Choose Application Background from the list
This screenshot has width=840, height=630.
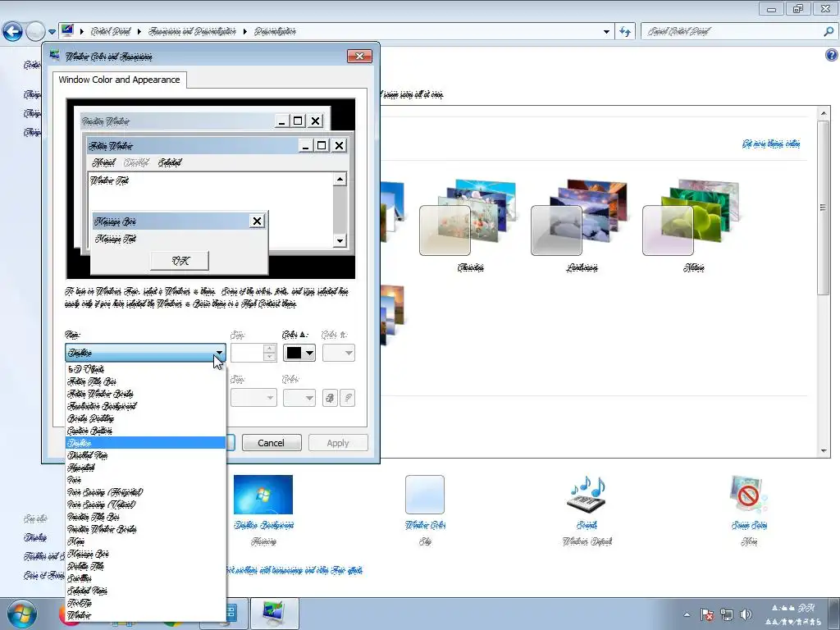coord(146,406)
